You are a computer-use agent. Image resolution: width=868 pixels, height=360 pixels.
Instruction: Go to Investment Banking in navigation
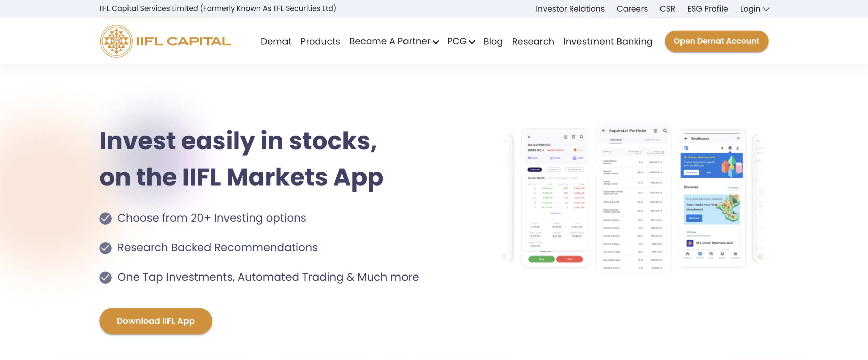pos(608,41)
